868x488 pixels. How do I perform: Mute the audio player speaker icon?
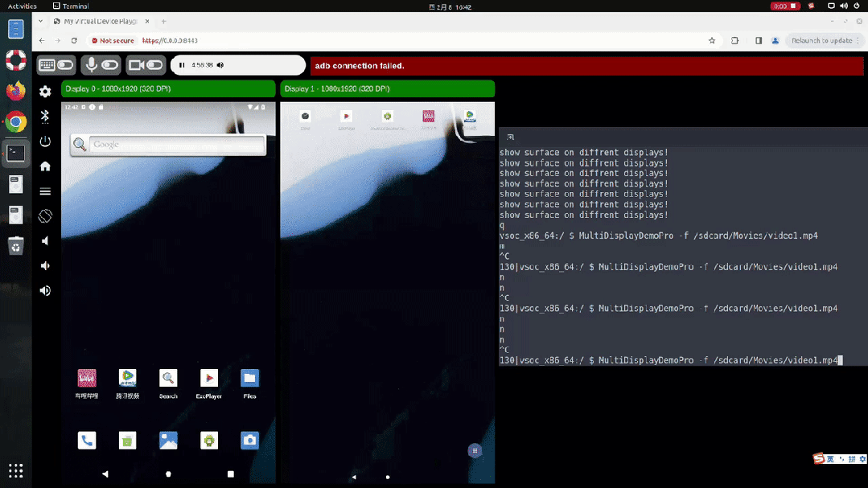220,65
